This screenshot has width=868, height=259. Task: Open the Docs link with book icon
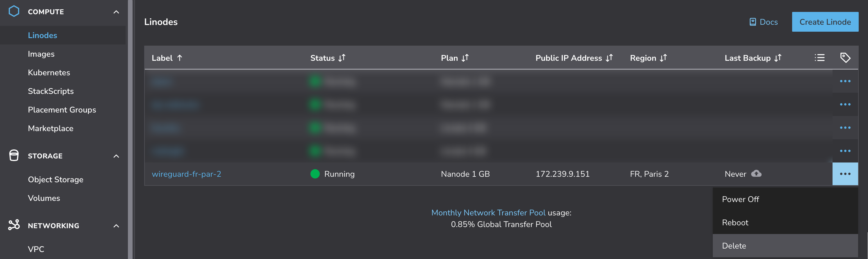click(x=763, y=22)
